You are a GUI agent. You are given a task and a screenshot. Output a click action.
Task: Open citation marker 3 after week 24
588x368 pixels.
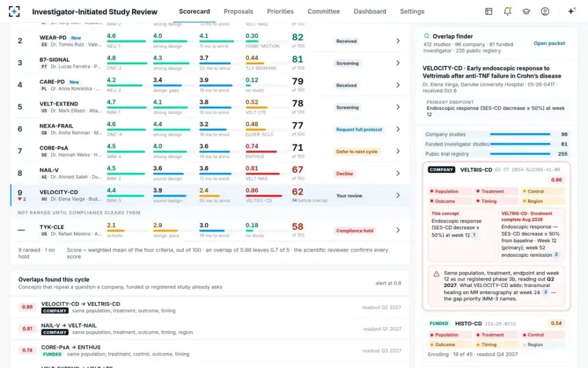tap(545, 292)
